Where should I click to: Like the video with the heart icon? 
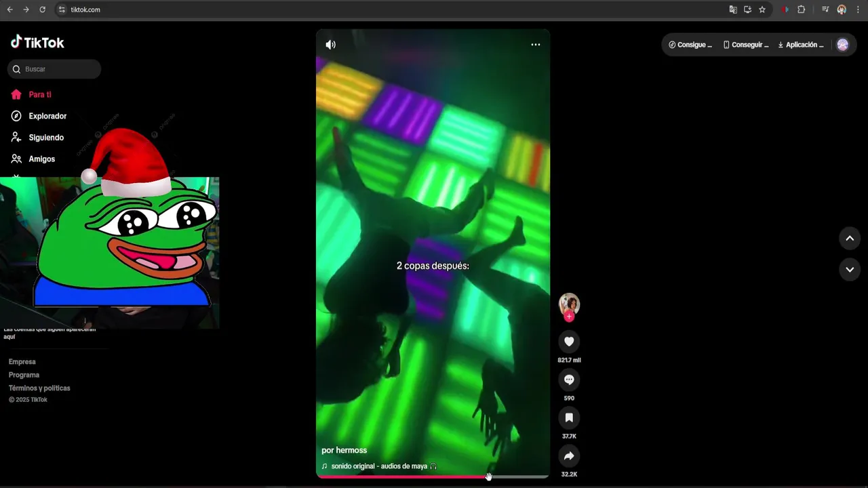tap(569, 342)
